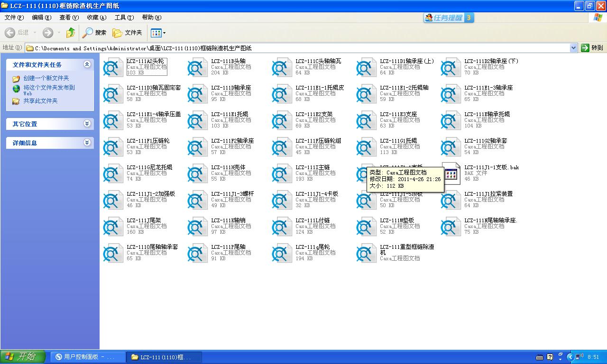Open the 工具 menu
The height and width of the screenshot is (364, 607).
(x=124, y=17)
